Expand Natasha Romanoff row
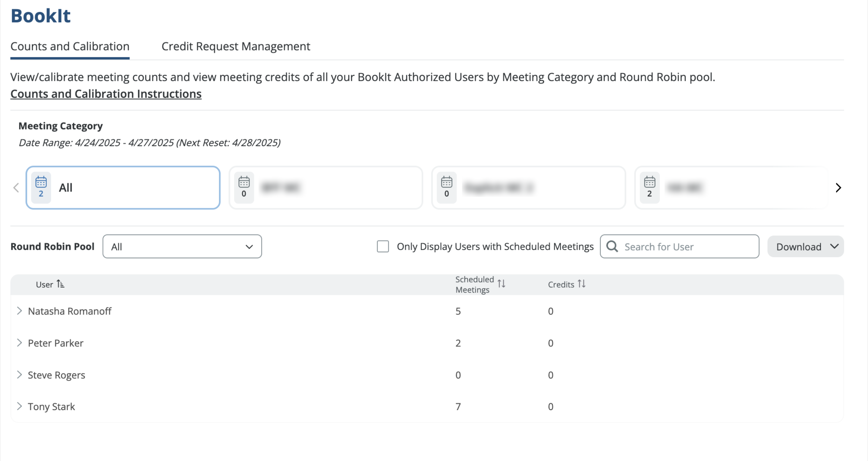868x461 pixels. (20, 311)
